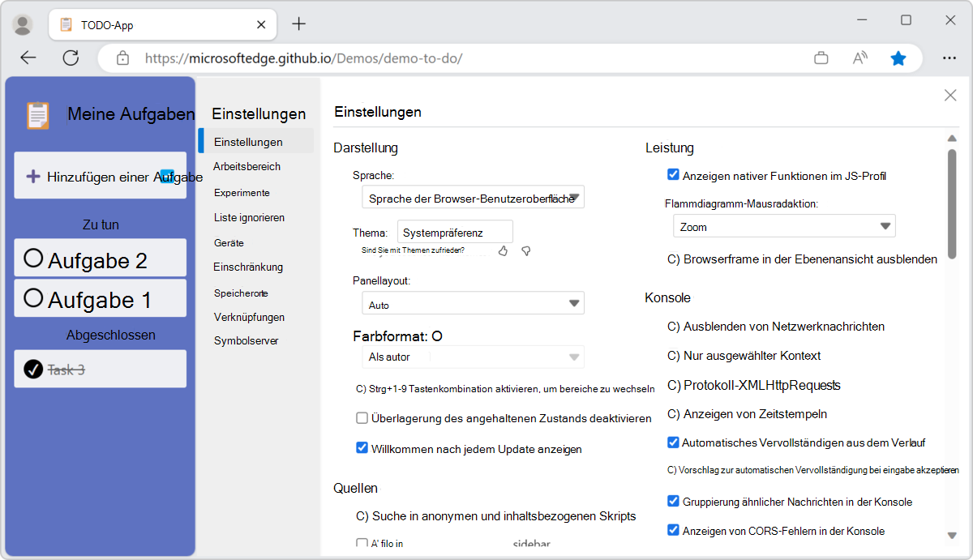The width and height of the screenshot is (973, 560).
Task: Click the thumbs up icon for theme feedback
Action: click(503, 251)
